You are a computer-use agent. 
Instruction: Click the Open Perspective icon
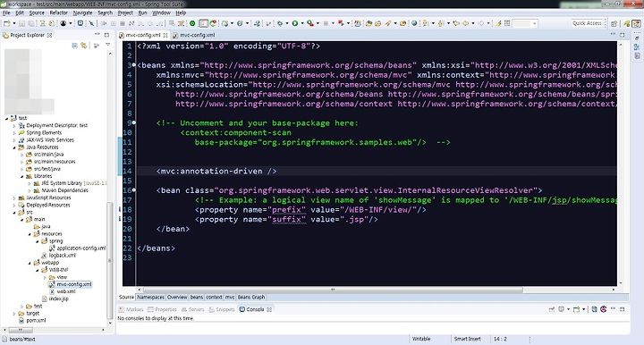click(614, 24)
